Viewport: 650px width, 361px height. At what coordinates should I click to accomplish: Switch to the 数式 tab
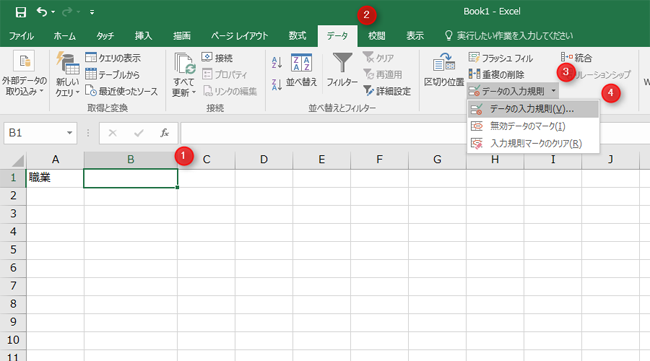coord(297,36)
